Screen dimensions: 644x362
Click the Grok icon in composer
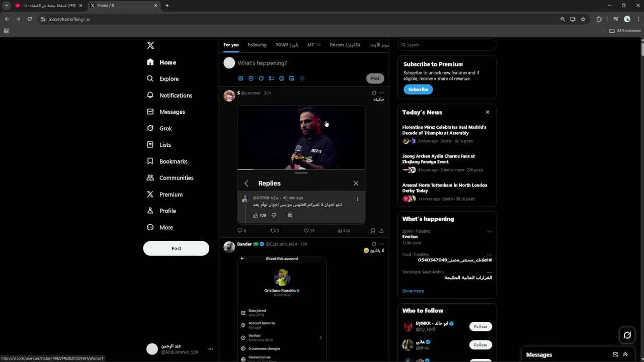(x=261, y=78)
